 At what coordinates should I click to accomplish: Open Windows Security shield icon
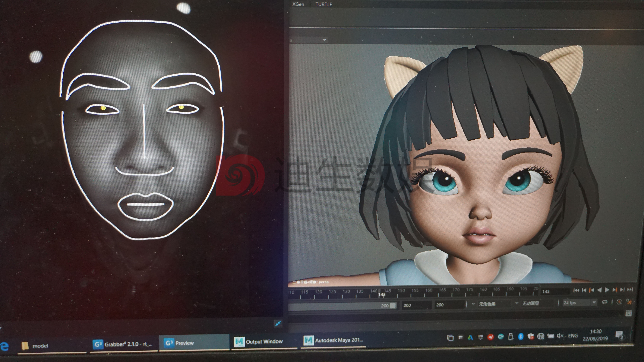(x=531, y=336)
